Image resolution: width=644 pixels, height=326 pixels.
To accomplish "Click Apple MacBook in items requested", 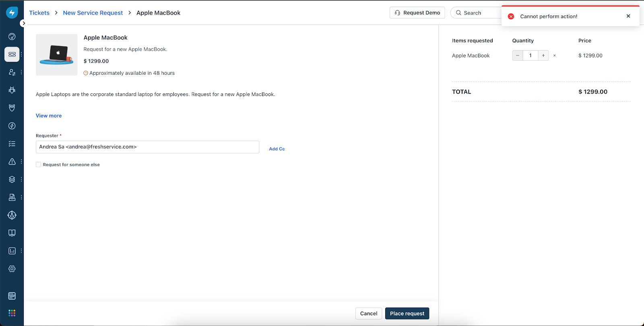I will point(471,55).
